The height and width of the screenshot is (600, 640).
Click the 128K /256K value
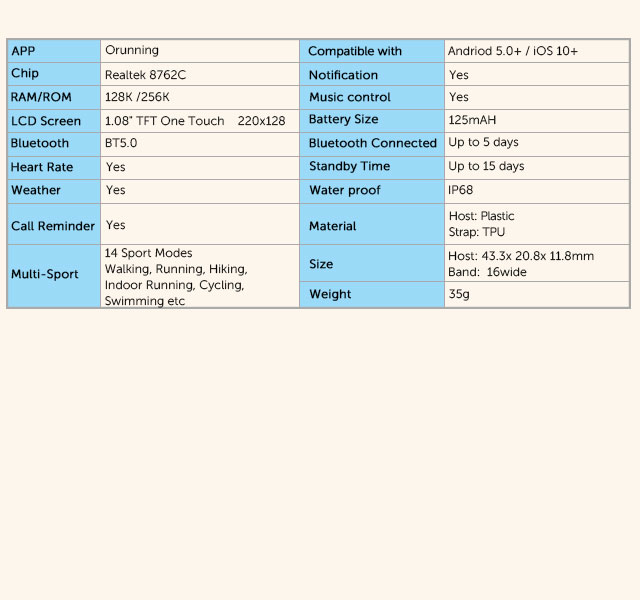click(x=137, y=97)
